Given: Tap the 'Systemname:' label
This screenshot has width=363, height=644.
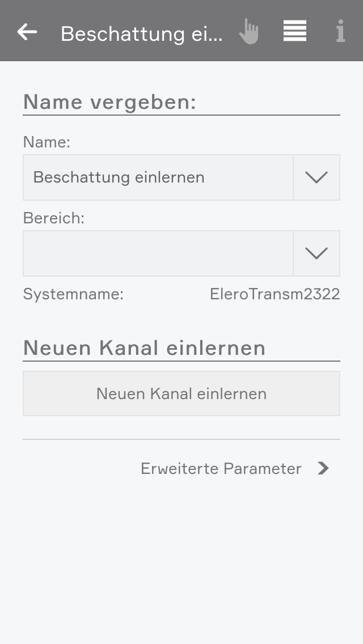Looking at the screenshot, I should point(73,294).
